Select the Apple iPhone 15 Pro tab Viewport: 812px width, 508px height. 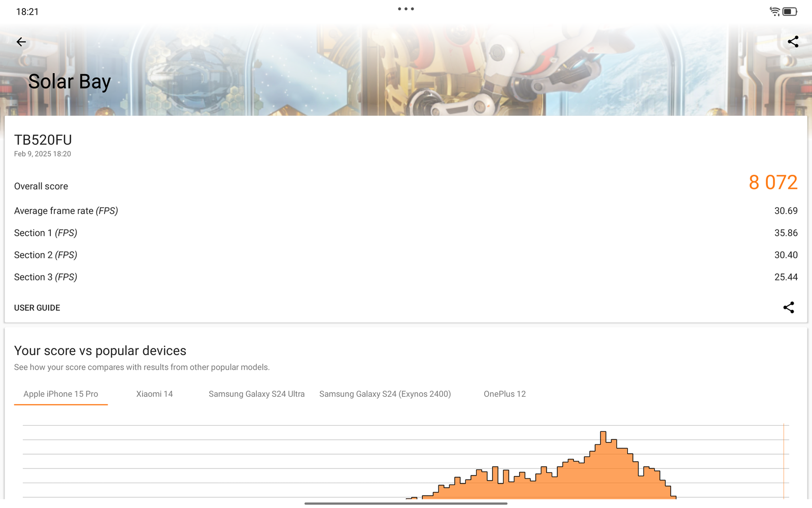61,394
